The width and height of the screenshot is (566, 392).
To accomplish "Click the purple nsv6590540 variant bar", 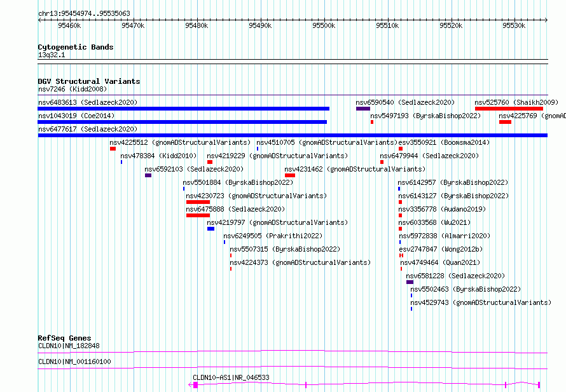I will 362,109.
